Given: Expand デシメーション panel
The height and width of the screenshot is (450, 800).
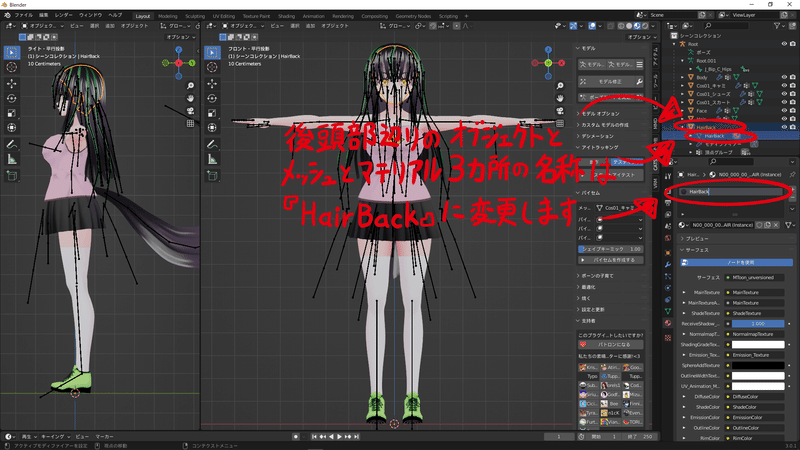Looking at the screenshot, I should (595, 136).
